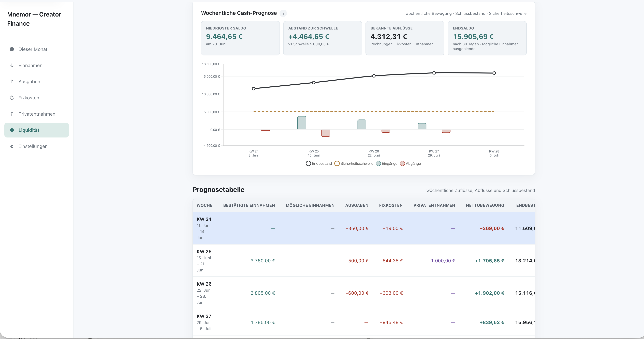Viewport: 644px width, 339px height.
Task: Toggle Eingänge series in chart legend
Action: coord(387,164)
